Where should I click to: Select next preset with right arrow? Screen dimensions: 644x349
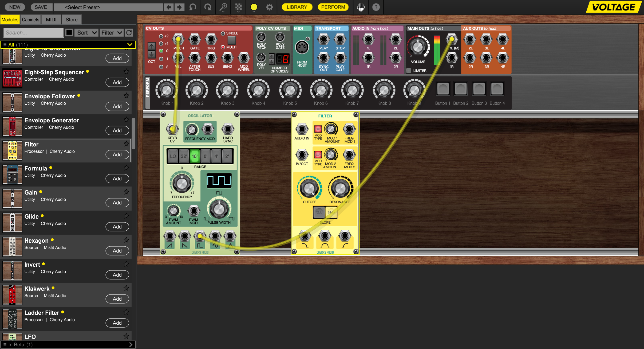pyautogui.click(x=180, y=7)
